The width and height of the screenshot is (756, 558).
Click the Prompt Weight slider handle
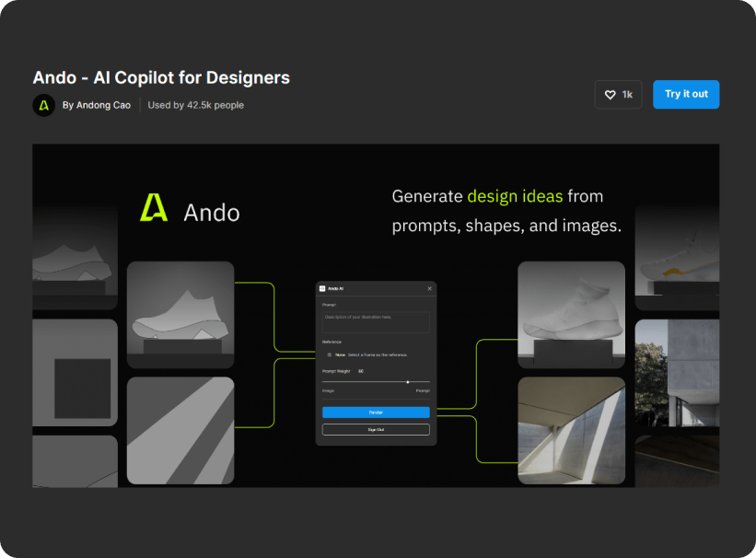(408, 382)
